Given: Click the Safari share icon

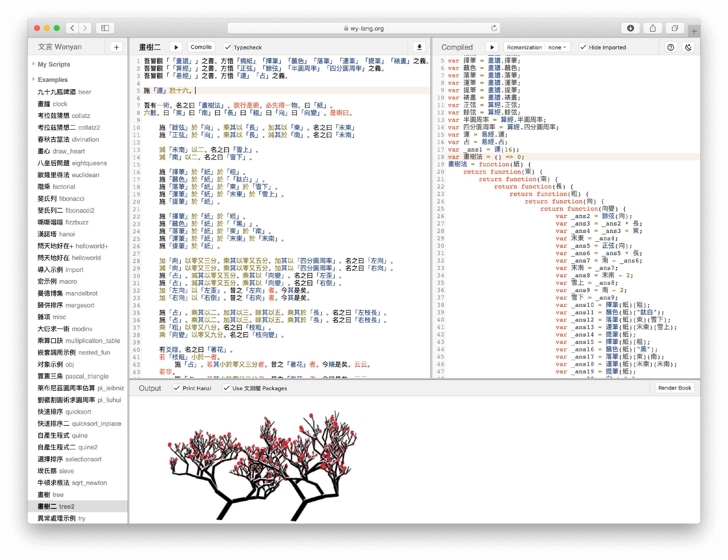Looking at the screenshot, I should pyautogui.click(x=653, y=28).
